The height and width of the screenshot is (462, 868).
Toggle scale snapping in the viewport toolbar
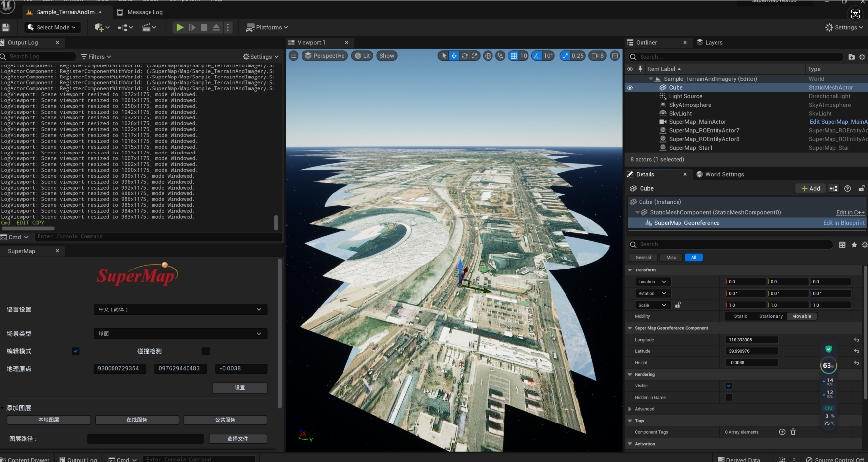566,56
